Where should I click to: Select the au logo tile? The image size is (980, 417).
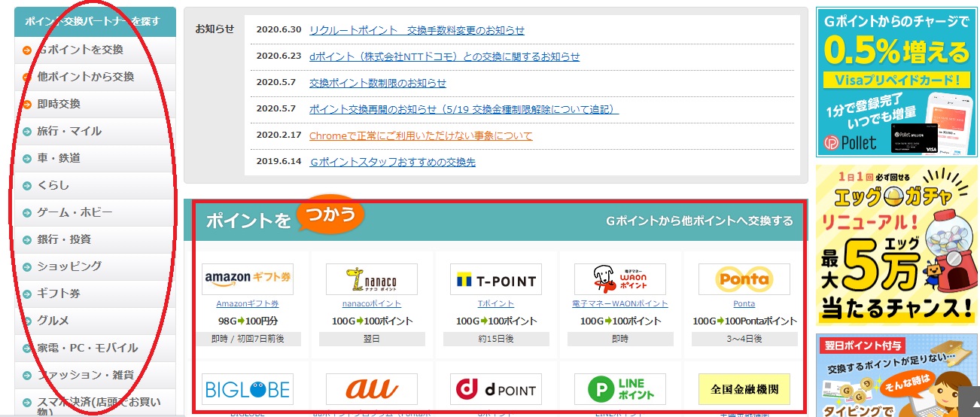coord(371,389)
